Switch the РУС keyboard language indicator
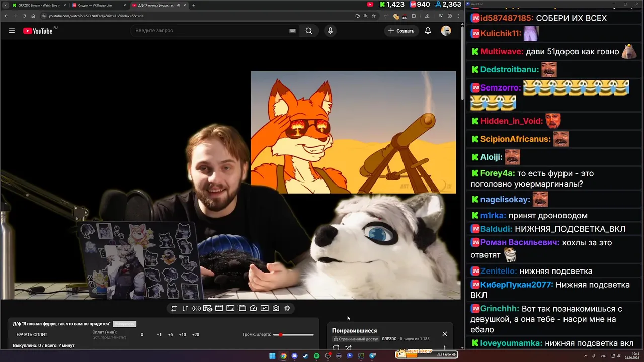The width and height of the screenshot is (644, 362). coord(603,356)
